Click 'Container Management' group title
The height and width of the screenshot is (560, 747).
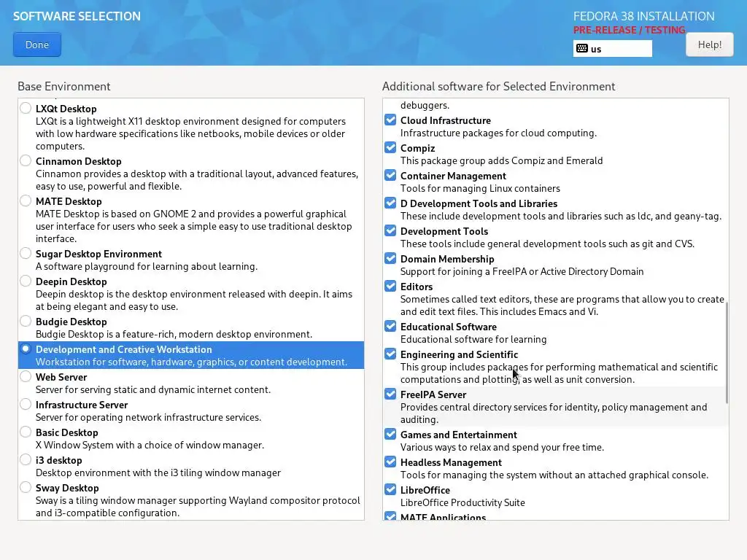[453, 176]
